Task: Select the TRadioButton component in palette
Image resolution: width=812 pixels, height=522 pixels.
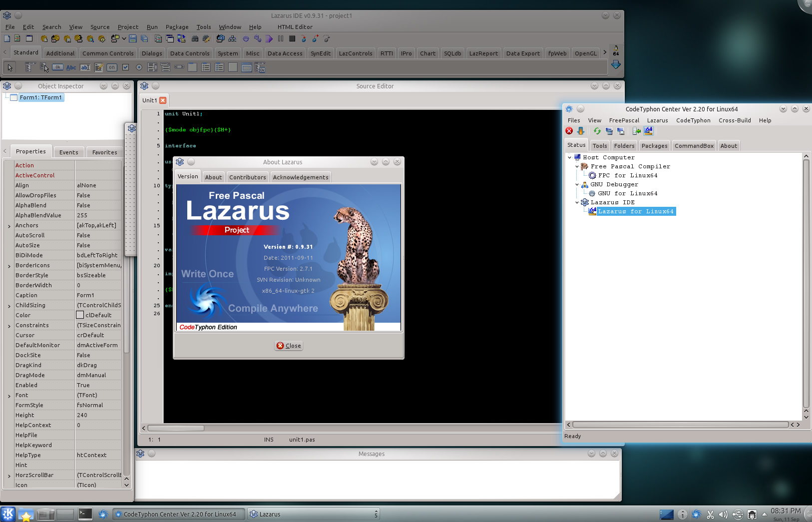Action: (139, 67)
